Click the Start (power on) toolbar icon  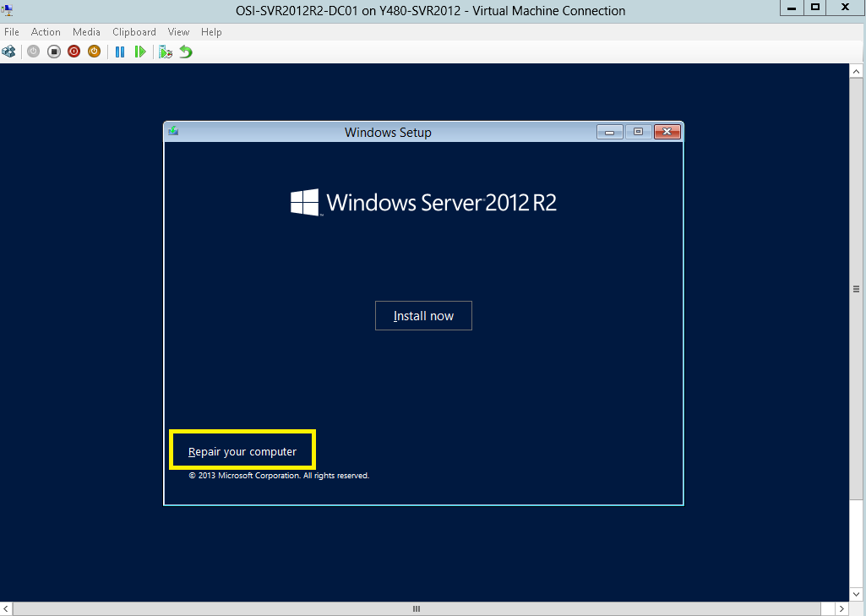[33, 52]
